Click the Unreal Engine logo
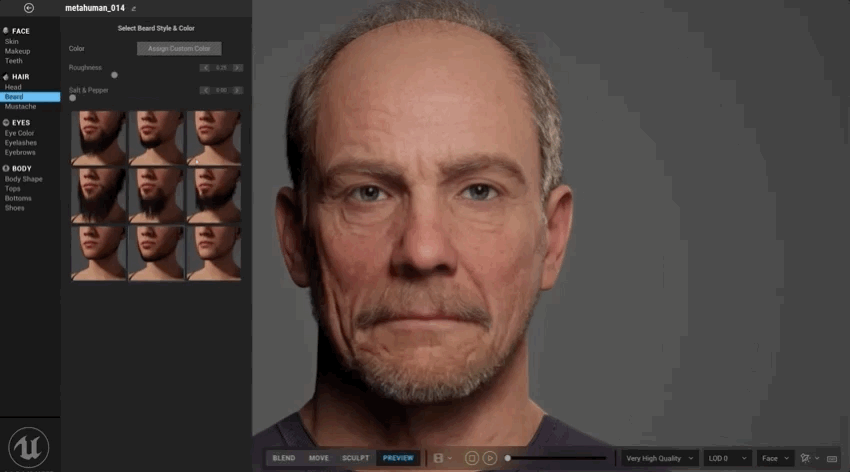 coord(28,447)
